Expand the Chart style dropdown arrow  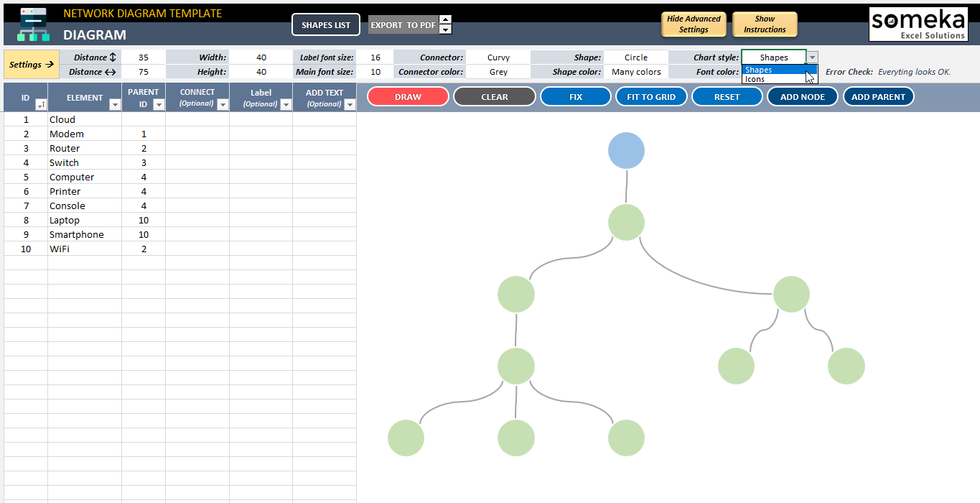812,57
